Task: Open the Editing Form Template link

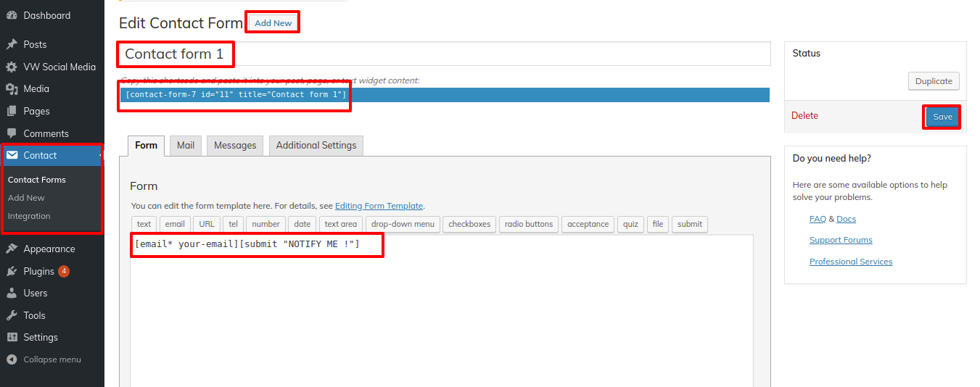Action: pos(379,206)
